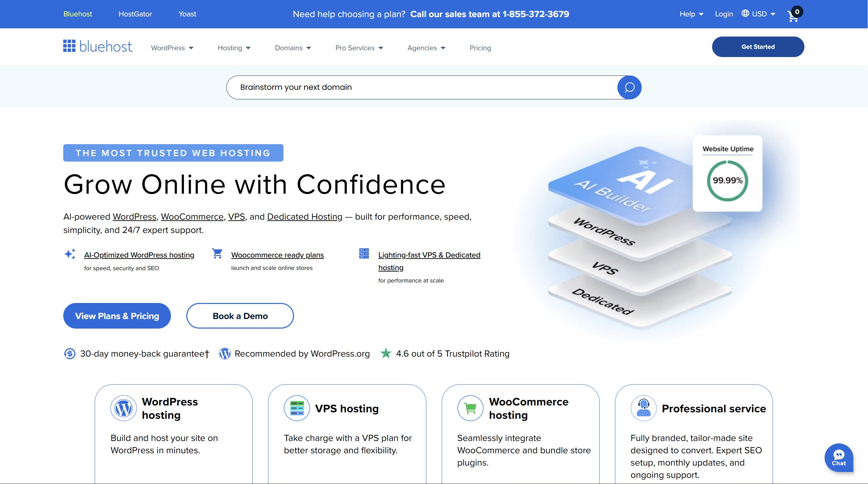This screenshot has width=868, height=484.
Task: Expand the USD currency selector
Action: 759,14
